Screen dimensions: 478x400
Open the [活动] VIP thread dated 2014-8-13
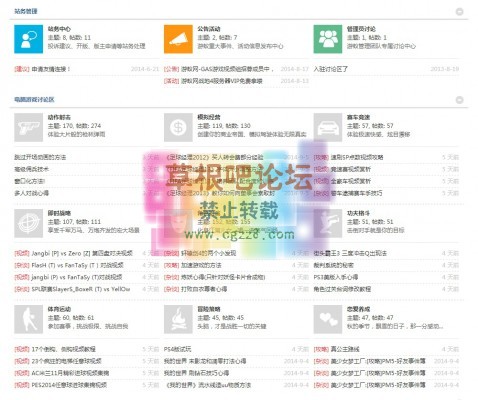(222, 81)
